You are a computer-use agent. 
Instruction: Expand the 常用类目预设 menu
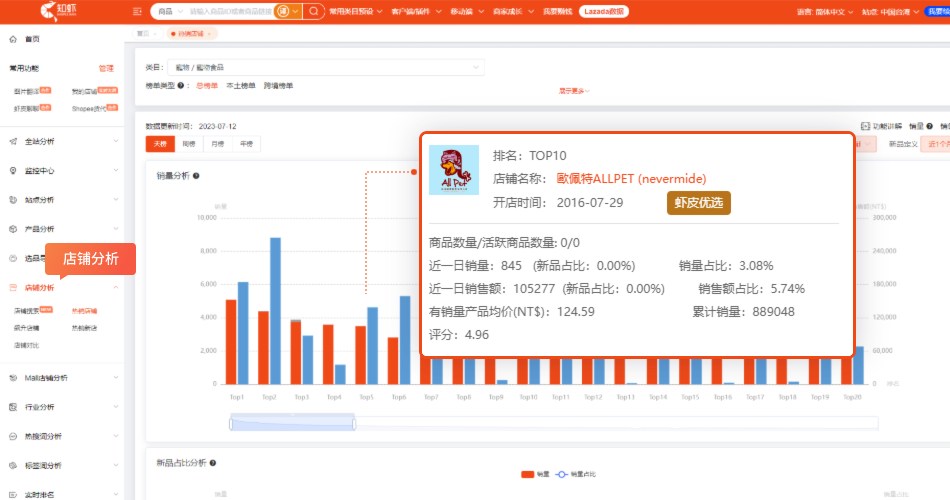click(x=356, y=12)
